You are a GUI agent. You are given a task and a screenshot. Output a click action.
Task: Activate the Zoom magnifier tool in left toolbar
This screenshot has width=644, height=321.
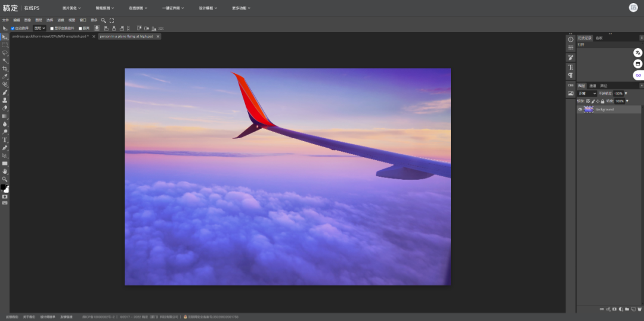click(x=5, y=179)
